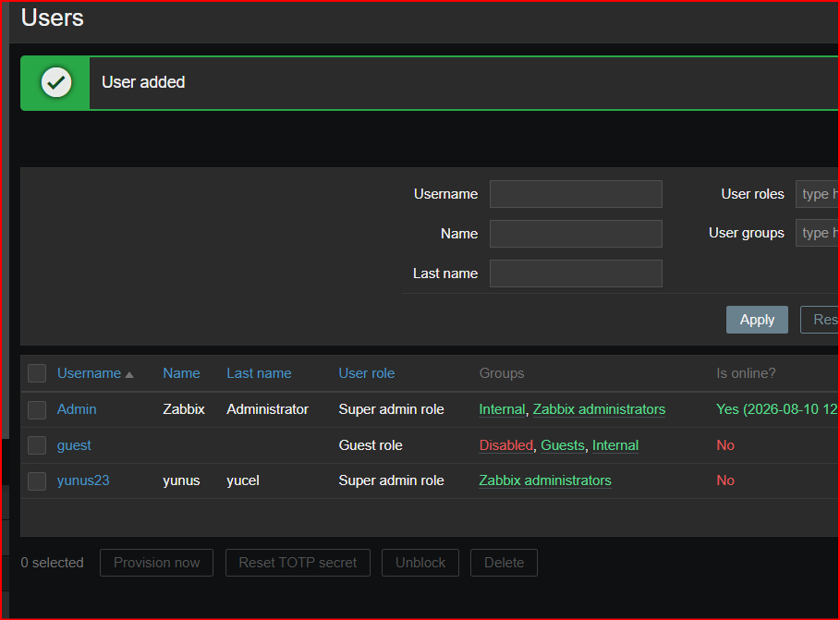Open the Internal group in guest row

click(x=615, y=445)
